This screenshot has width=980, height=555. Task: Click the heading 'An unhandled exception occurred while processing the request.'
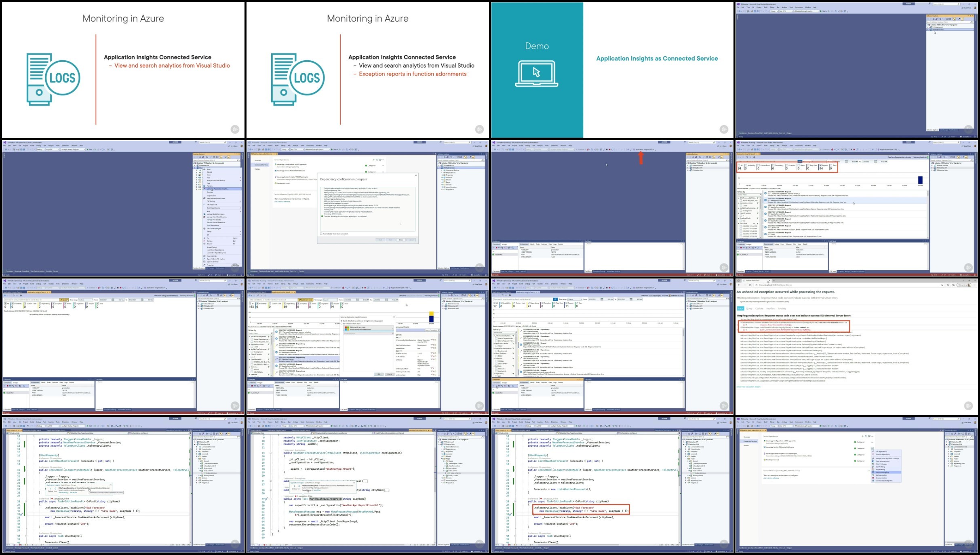(x=785, y=292)
